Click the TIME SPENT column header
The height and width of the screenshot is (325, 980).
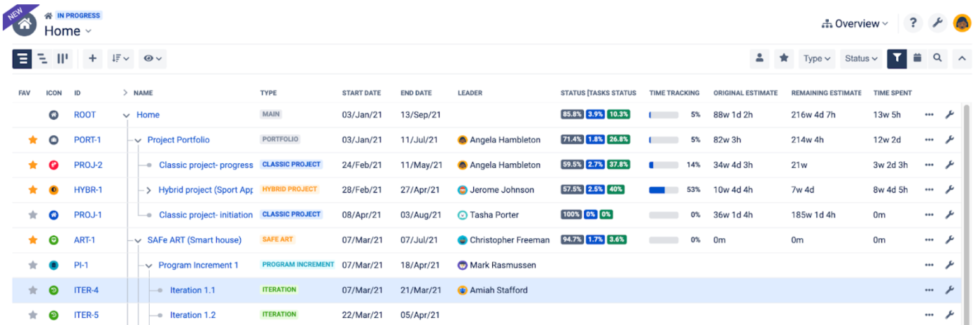tap(892, 92)
